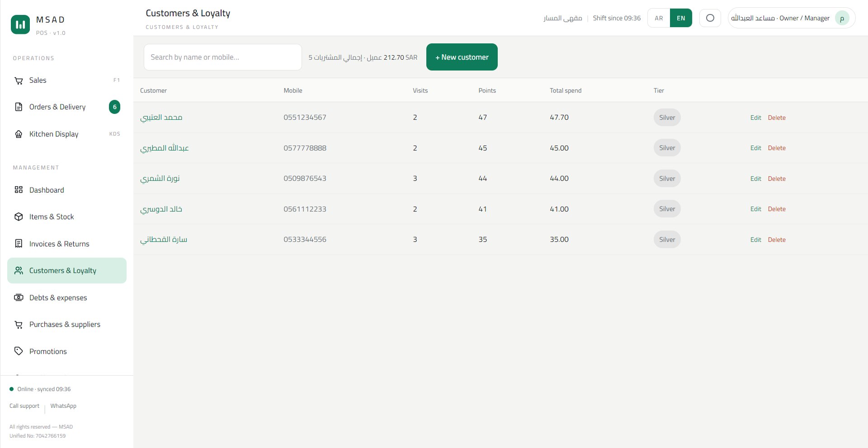Screen dimensions: 868x448
Task: Click the Call support link
Action: pos(24,406)
